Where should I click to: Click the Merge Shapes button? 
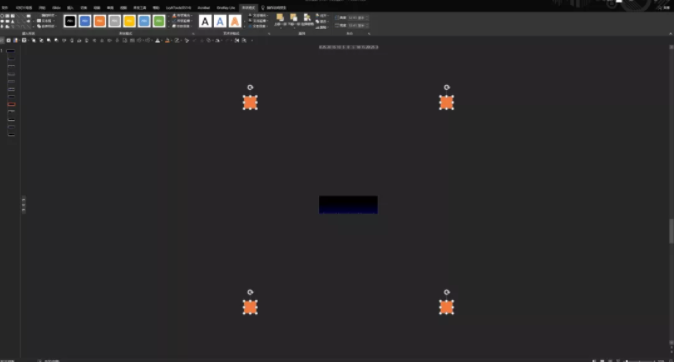tap(46, 26)
